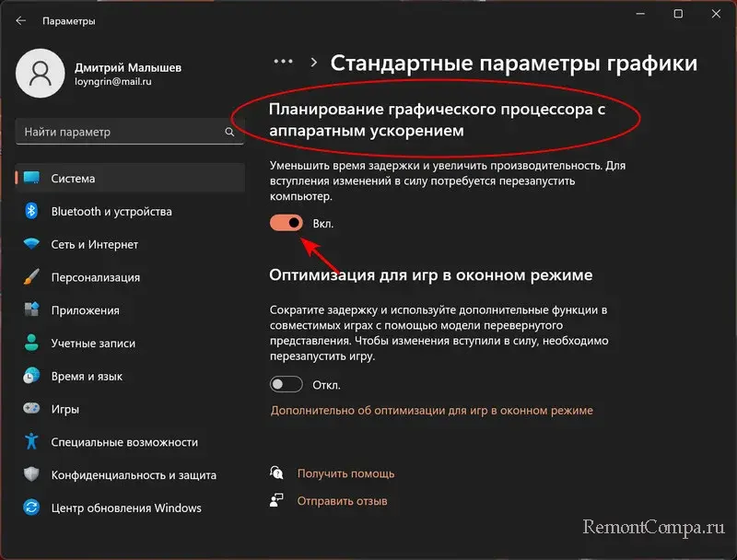Image resolution: width=737 pixels, height=560 pixels.
Task: Click the Accounts person icon
Action: tap(32, 344)
